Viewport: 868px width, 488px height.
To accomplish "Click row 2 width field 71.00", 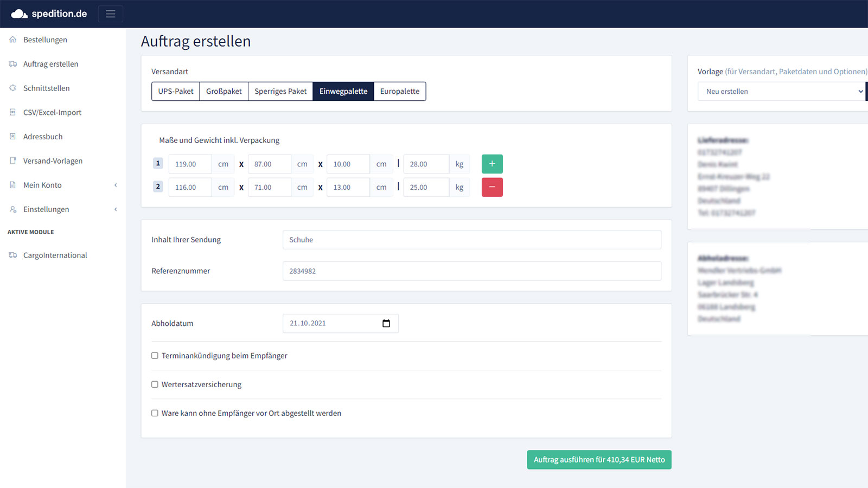I will 270,187.
